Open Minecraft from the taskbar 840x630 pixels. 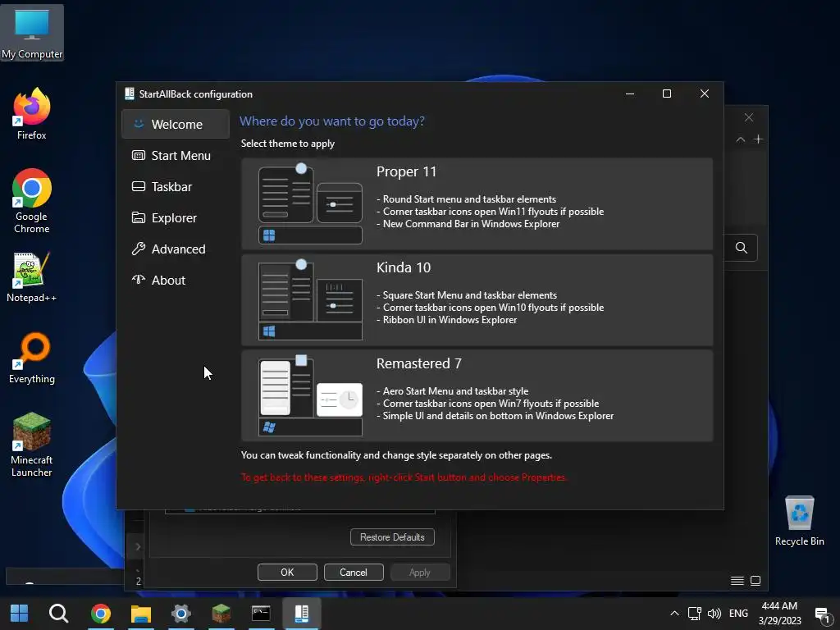(x=221, y=614)
